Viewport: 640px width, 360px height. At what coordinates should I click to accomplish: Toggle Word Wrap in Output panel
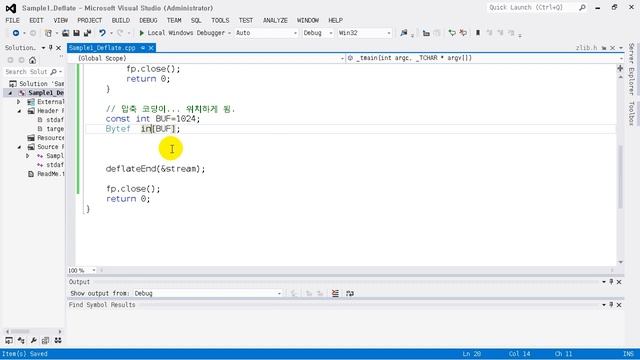click(x=350, y=293)
